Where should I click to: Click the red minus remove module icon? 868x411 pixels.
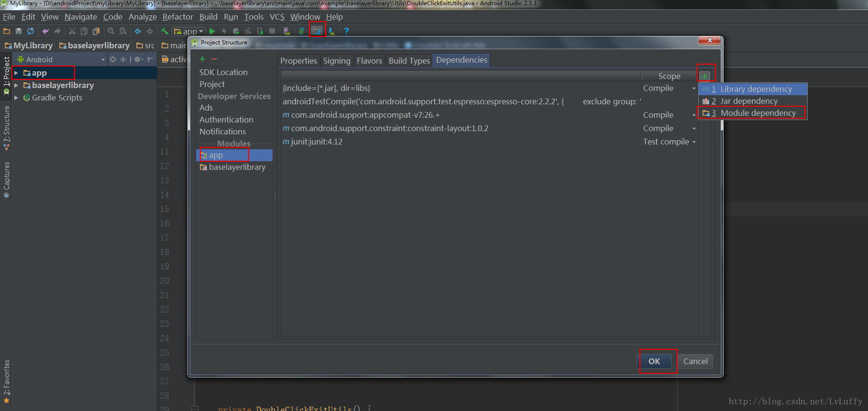(x=214, y=59)
